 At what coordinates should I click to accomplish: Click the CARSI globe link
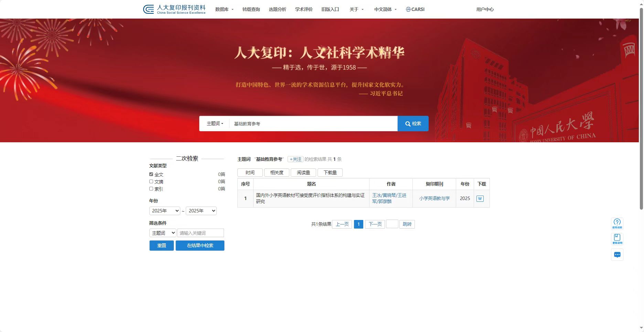pyautogui.click(x=415, y=9)
